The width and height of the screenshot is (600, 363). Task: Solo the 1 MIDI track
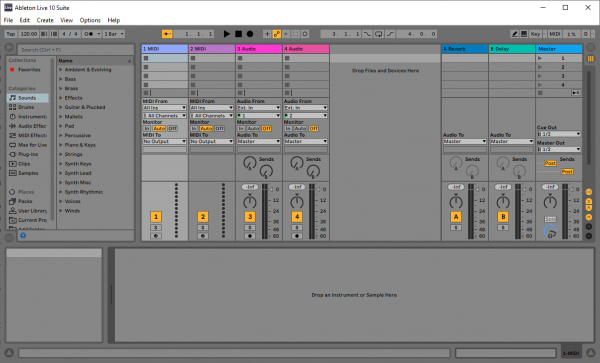click(x=156, y=228)
